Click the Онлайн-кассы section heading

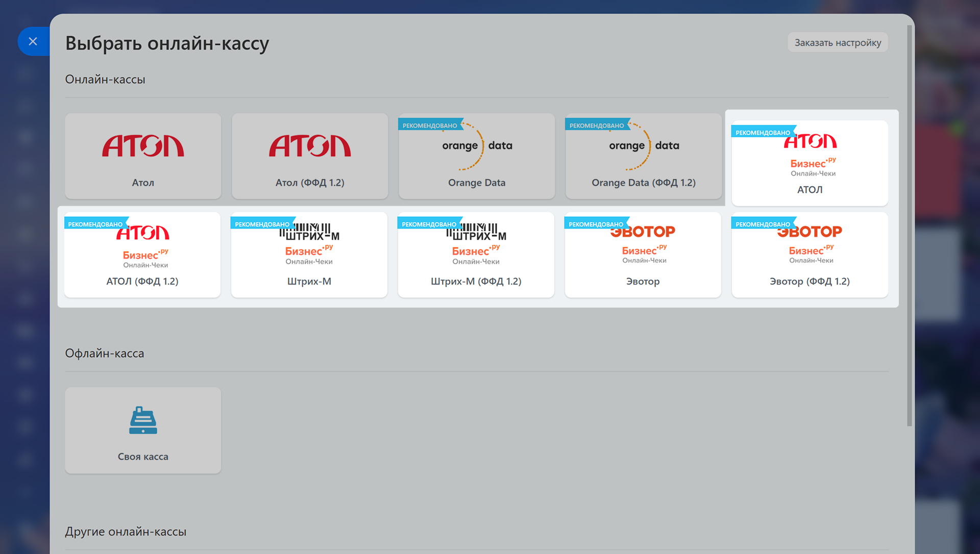[105, 79]
